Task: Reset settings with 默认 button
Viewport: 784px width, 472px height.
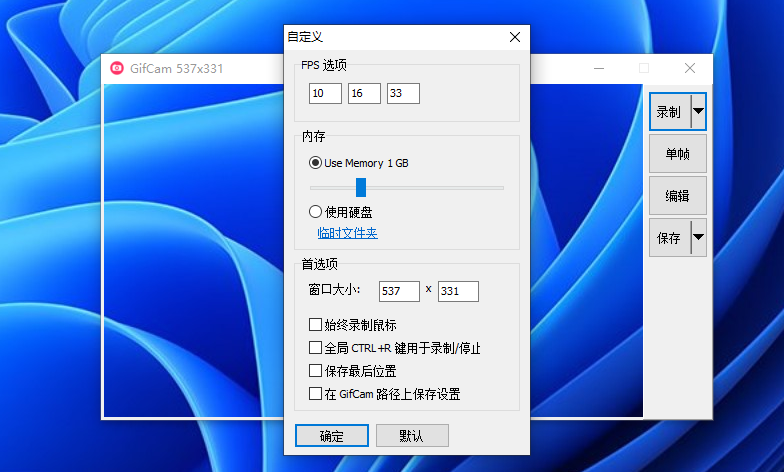Action: [x=412, y=436]
